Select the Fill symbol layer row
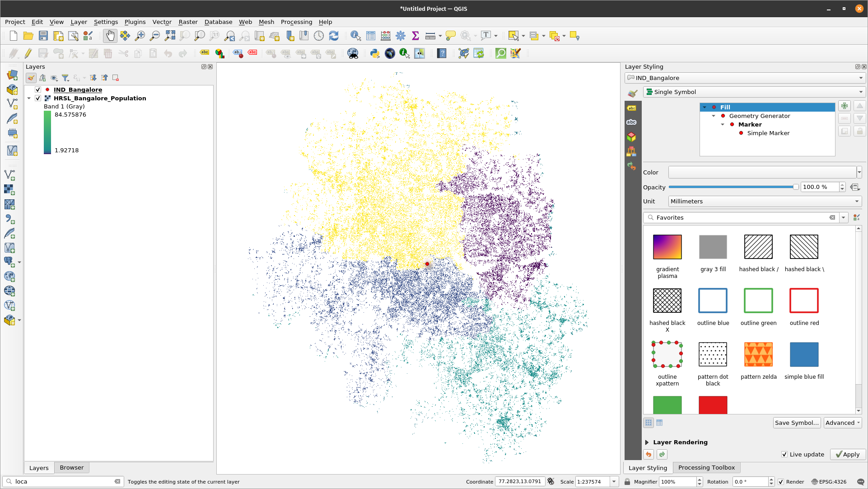The width and height of the screenshot is (868, 489). point(767,107)
